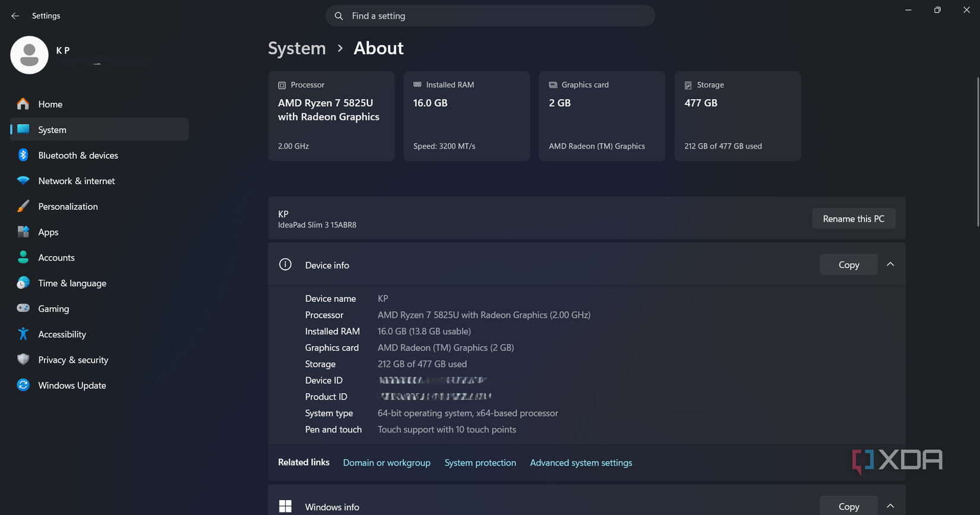
Task: Click the Time & language globe icon
Action: point(23,283)
